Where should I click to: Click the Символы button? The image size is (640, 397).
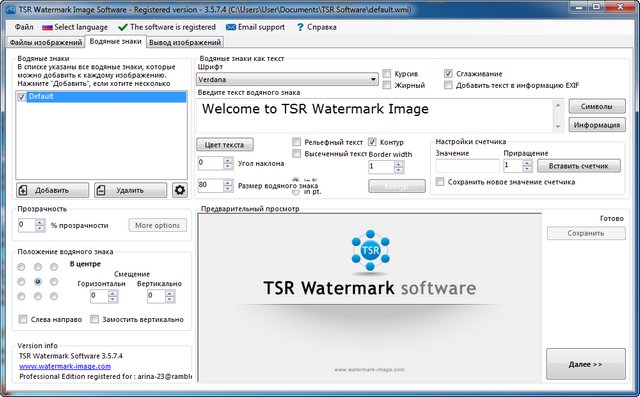[x=597, y=106]
